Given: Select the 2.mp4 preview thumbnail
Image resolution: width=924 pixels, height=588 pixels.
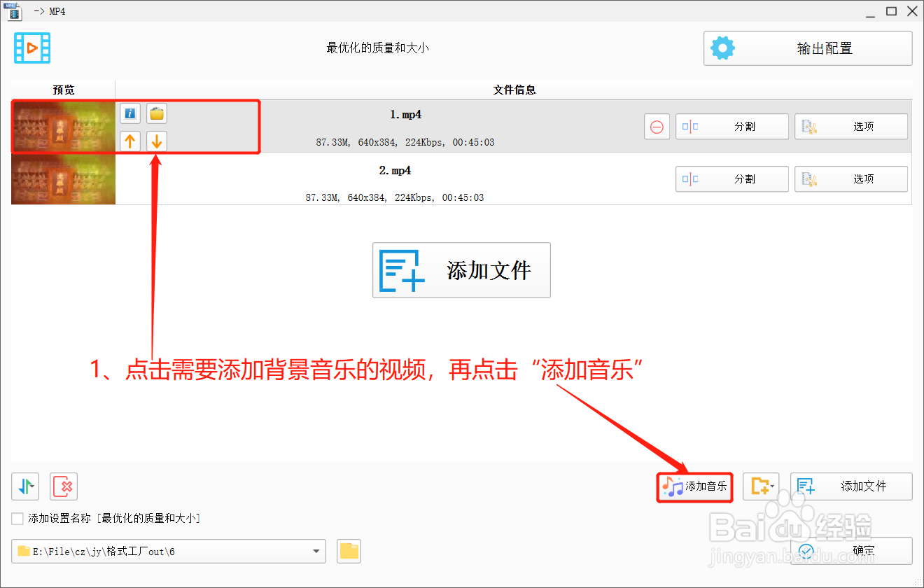Looking at the screenshot, I should click(63, 178).
